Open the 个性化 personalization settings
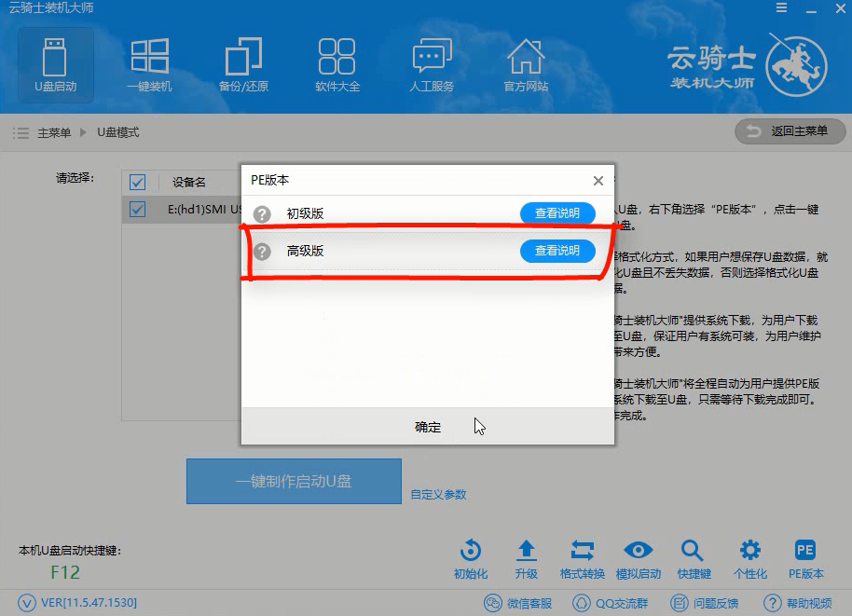Image resolution: width=852 pixels, height=616 pixels. [x=750, y=556]
